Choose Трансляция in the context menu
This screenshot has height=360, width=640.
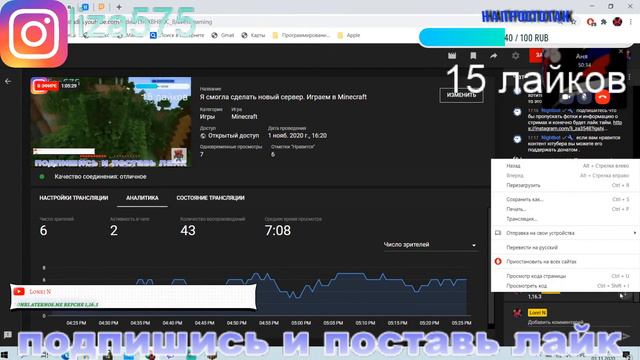[565, 219]
